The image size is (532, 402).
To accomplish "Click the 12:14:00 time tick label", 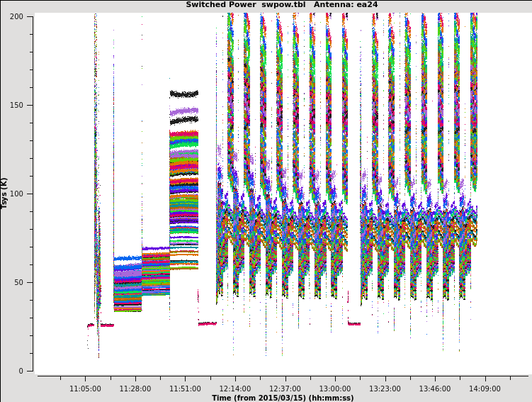I will coord(234,389).
